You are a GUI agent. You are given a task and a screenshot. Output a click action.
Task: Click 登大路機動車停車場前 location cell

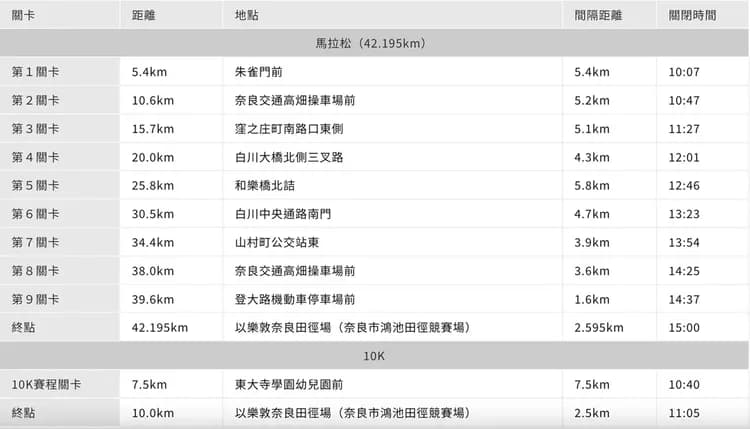[295, 299]
